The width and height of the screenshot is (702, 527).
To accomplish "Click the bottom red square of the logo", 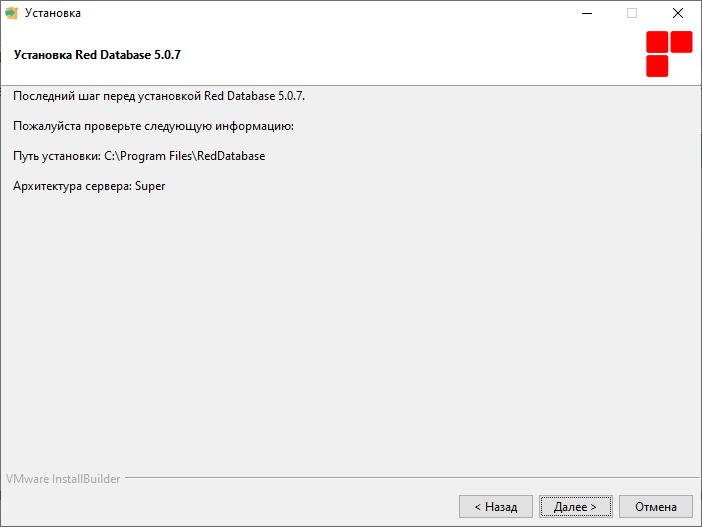I will (657, 66).
